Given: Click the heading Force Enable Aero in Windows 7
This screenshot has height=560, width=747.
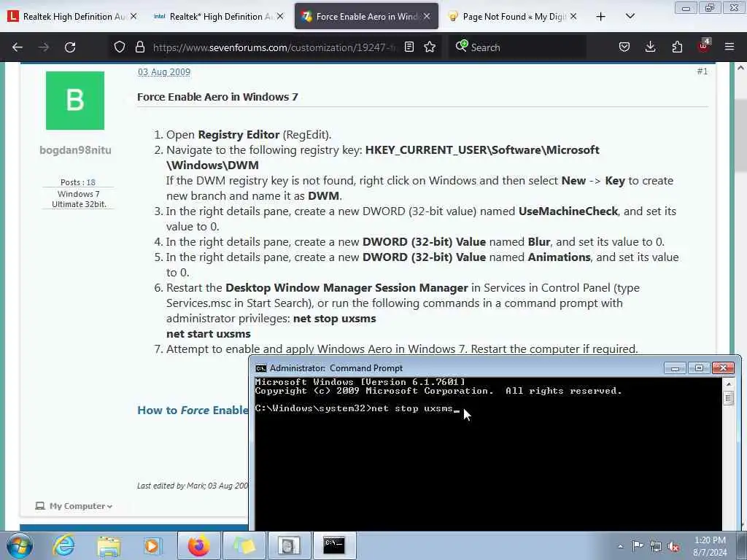Looking at the screenshot, I should tap(217, 97).
